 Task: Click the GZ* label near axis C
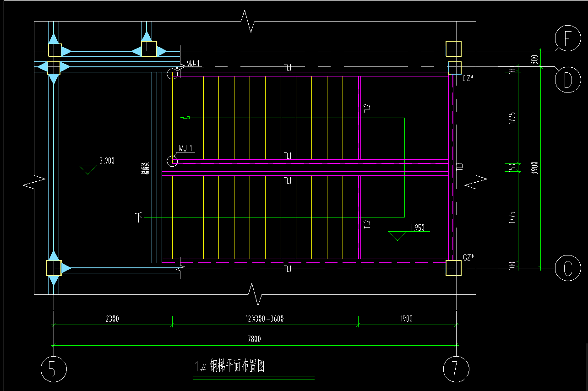tap(468, 257)
